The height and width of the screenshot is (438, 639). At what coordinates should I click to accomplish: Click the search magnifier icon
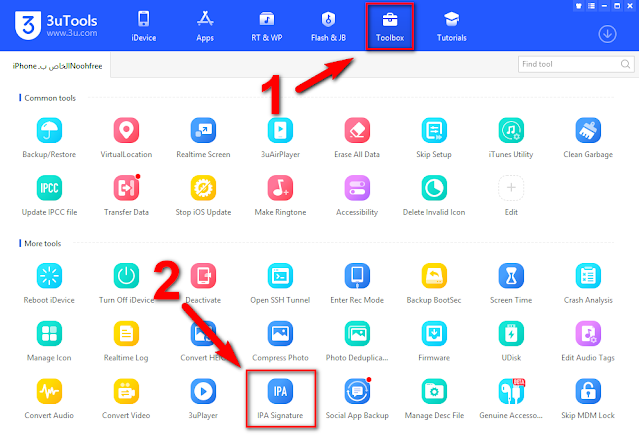pos(626,64)
